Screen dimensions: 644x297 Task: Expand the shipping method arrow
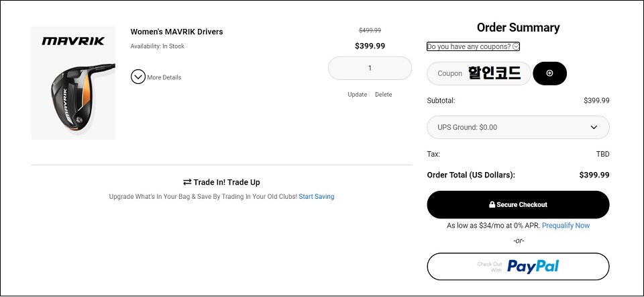click(x=594, y=127)
